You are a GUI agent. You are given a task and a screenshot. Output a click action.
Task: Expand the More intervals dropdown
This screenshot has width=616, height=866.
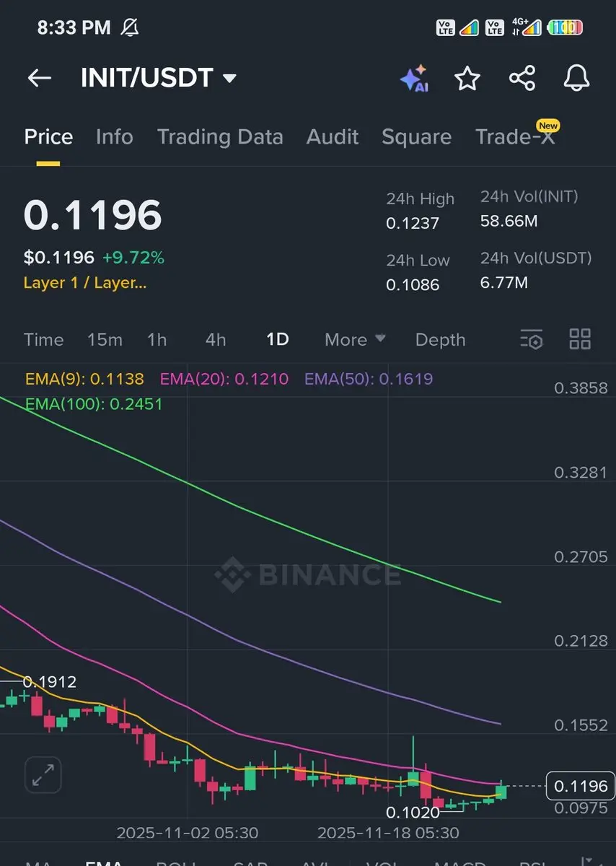click(x=355, y=340)
